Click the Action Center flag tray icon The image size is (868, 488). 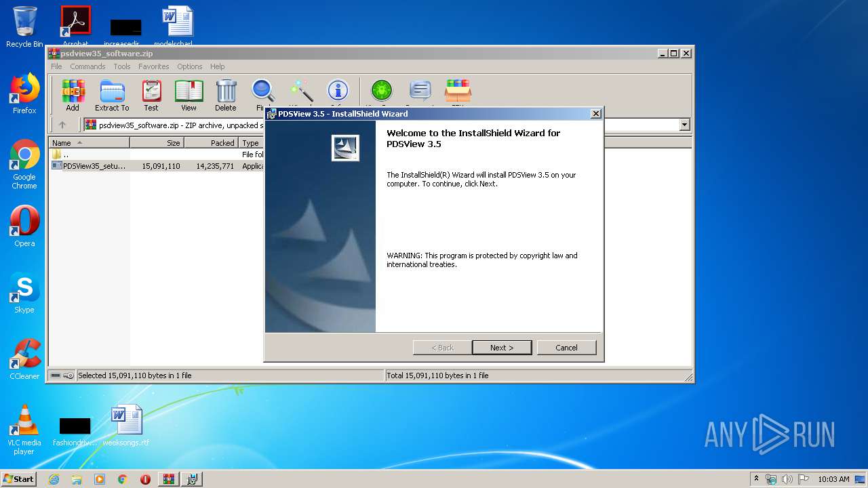[x=803, y=479]
